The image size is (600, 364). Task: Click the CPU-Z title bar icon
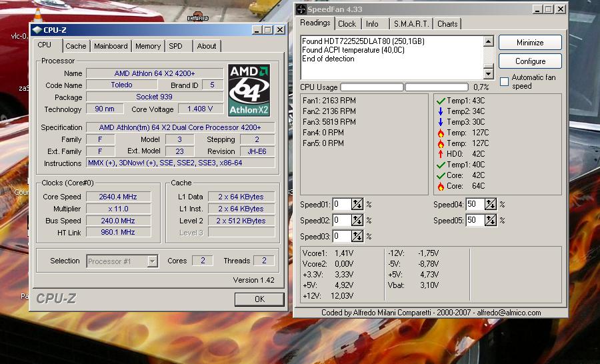point(37,30)
